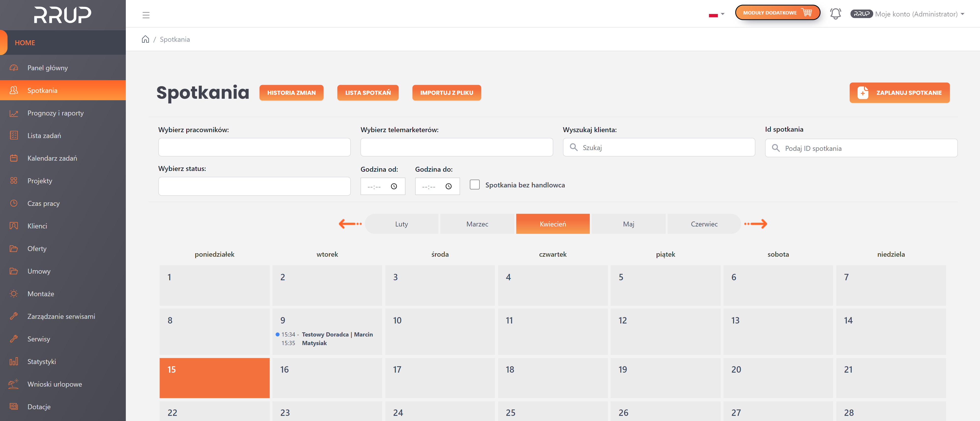
Task: Open the Wybierz status selector
Action: (x=254, y=186)
